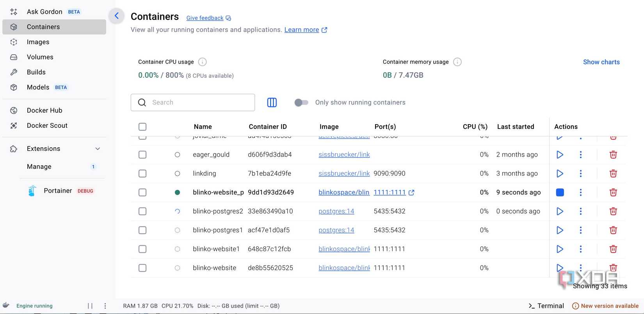Delete the blinko-postgres2 container
This screenshot has width=644, height=314.
pos(613,211)
